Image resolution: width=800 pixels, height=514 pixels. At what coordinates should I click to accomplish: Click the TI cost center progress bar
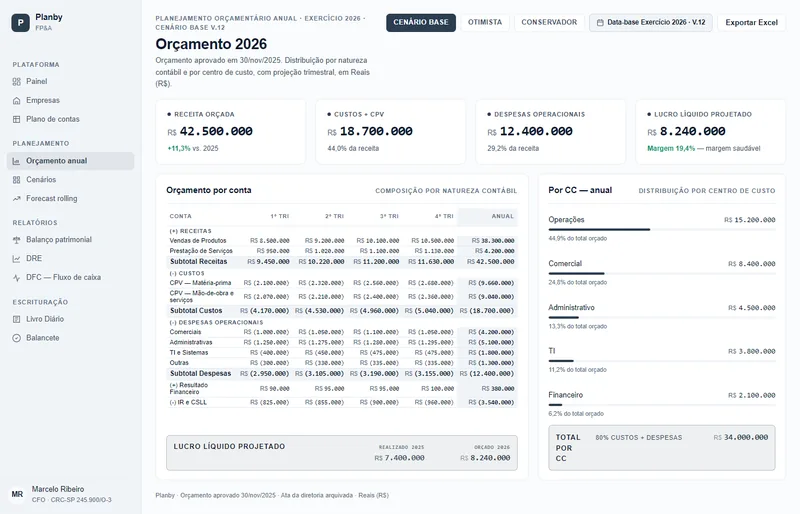point(662,361)
